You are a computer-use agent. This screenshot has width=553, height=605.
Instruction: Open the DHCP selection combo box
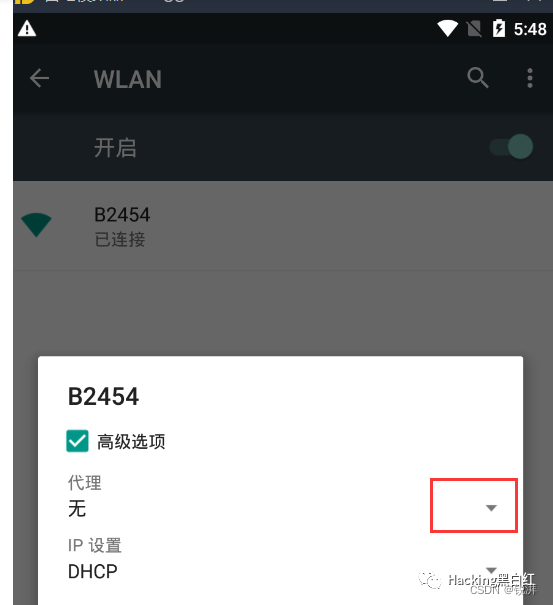(x=281, y=571)
